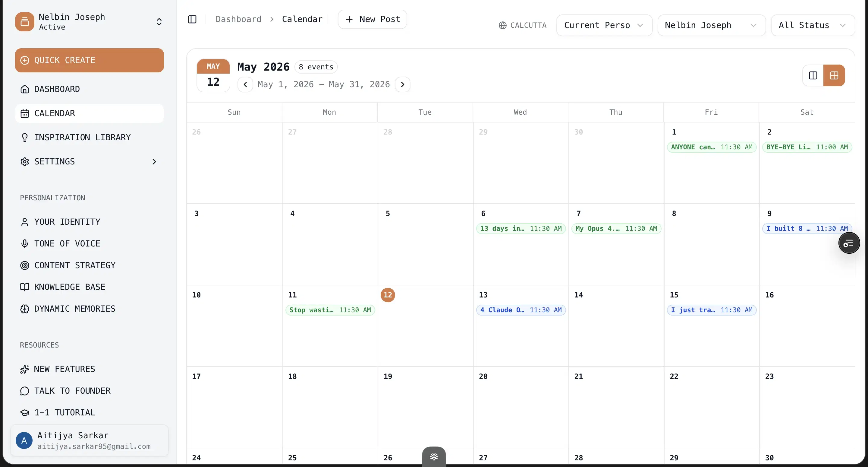Go to the previous month
This screenshot has height=467, width=868.
245,85
